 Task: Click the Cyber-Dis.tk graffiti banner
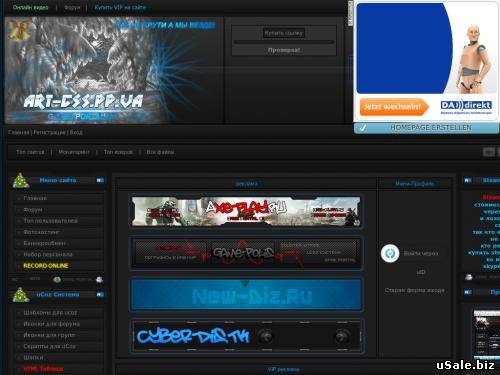point(246,336)
